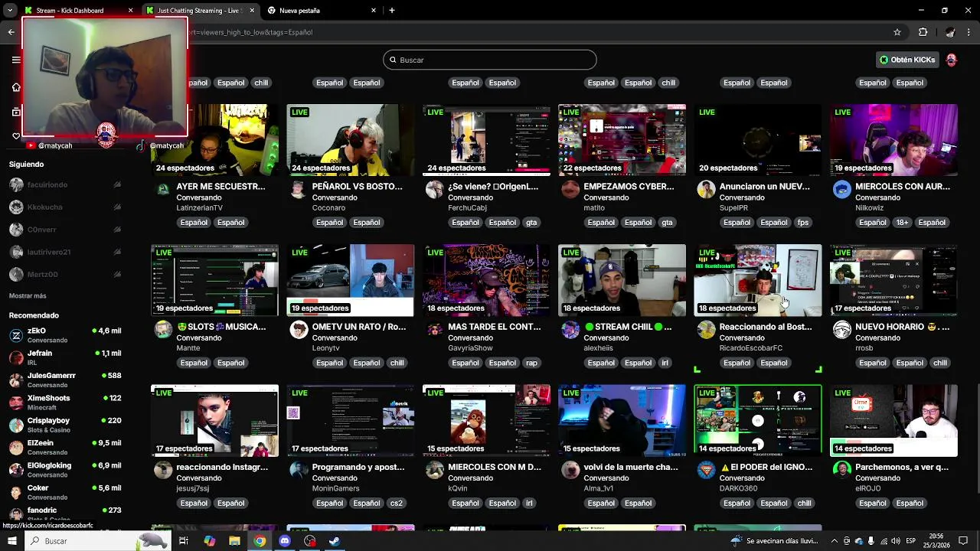Expand the Mostrar más following list
The width and height of the screenshot is (980, 551).
point(28,295)
